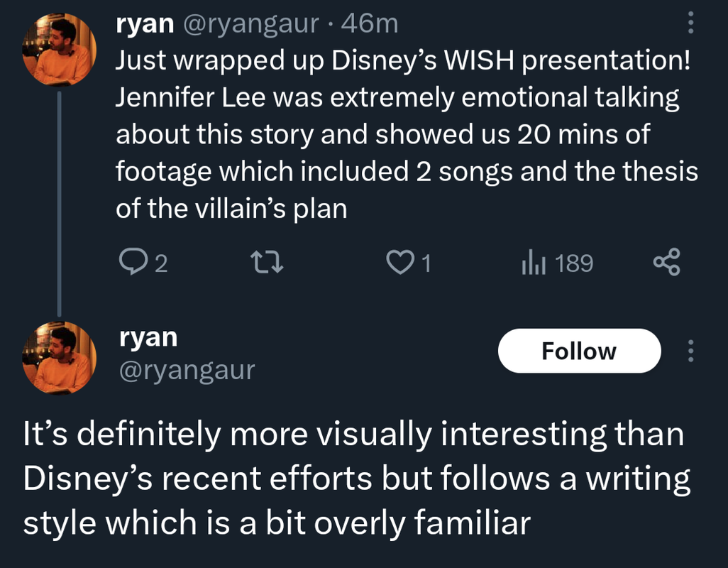This screenshot has height=568, width=728.
Task: Click the reply text about visually interesting style
Action: pyautogui.click(x=355, y=478)
